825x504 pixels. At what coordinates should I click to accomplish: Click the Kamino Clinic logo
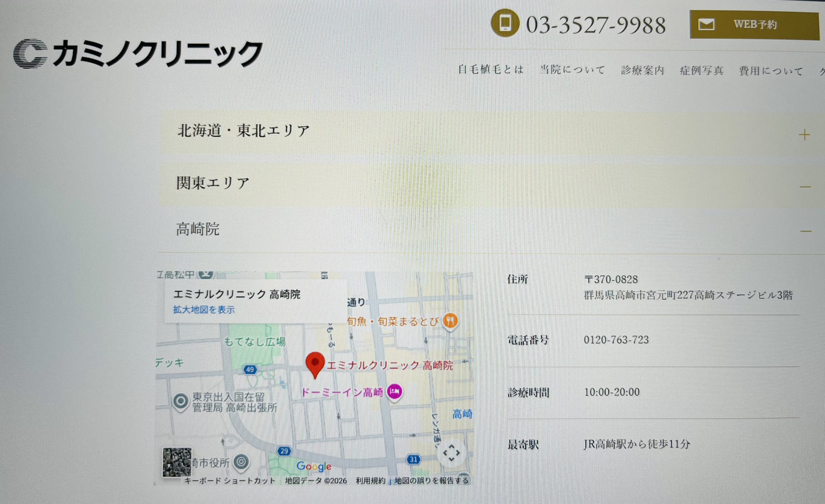point(138,53)
